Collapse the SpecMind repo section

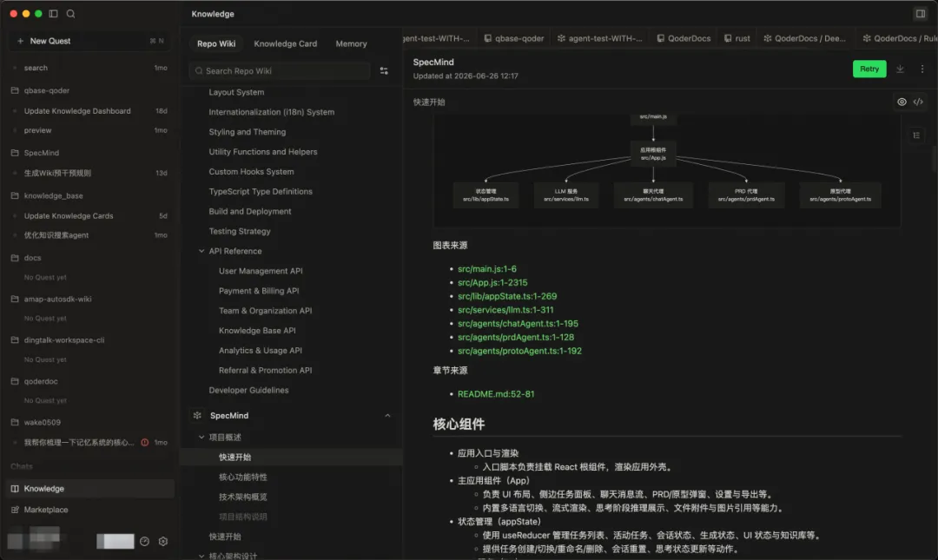pyautogui.click(x=387, y=415)
